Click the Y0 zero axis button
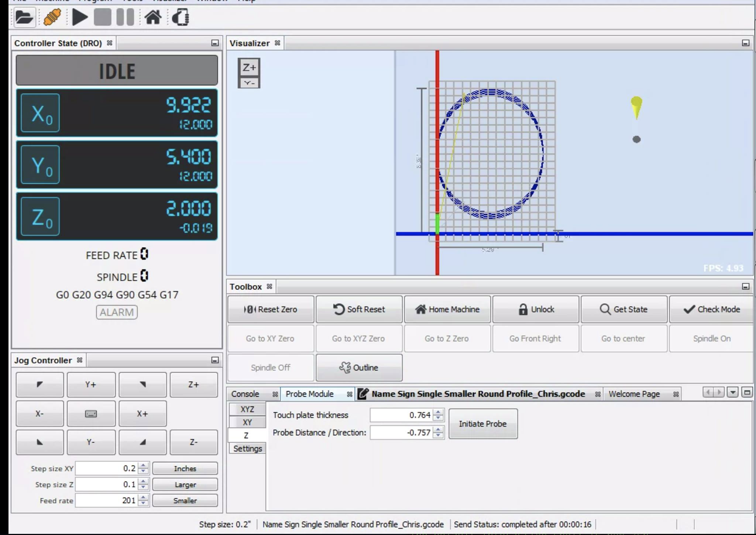 click(x=40, y=165)
